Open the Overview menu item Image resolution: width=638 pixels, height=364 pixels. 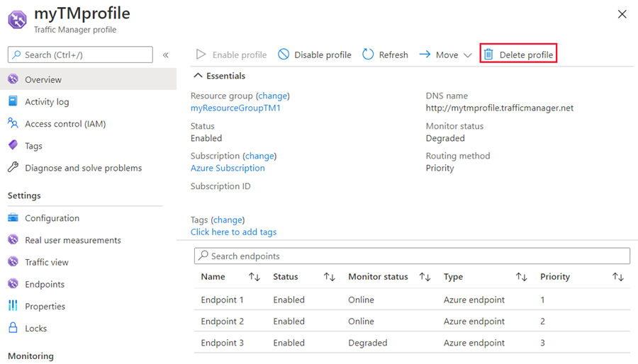pyautogui.click(x=89, y=79)
